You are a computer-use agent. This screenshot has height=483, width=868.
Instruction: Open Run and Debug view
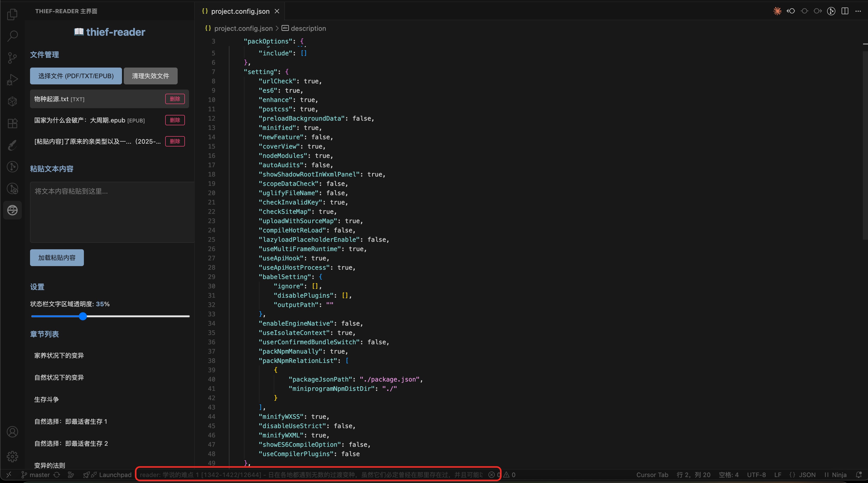tap(12, 80)
